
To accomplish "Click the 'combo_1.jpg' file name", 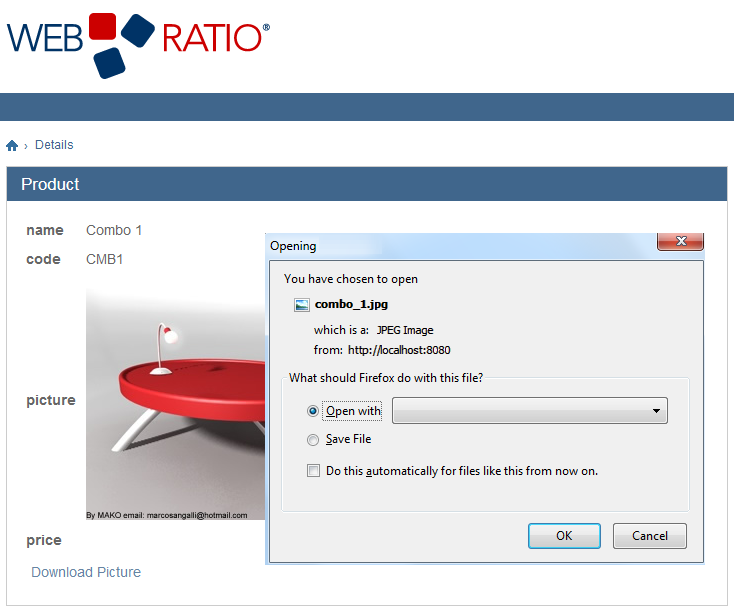I will (351, 304).
